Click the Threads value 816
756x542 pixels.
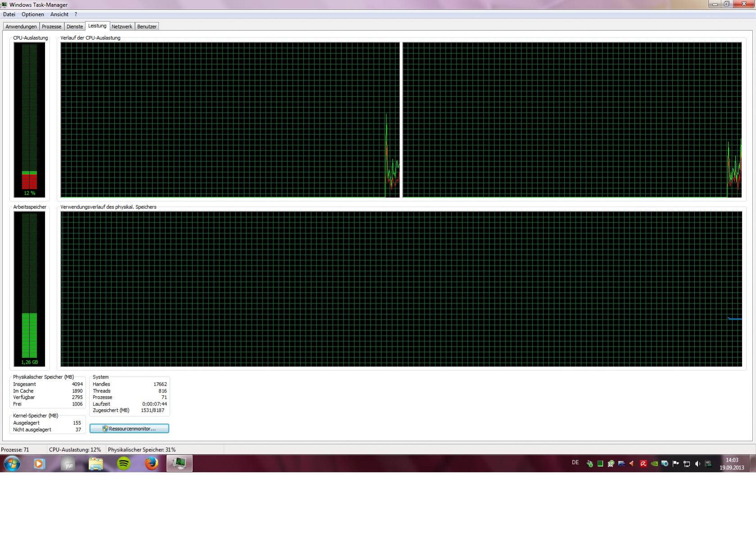coord(163,391)
